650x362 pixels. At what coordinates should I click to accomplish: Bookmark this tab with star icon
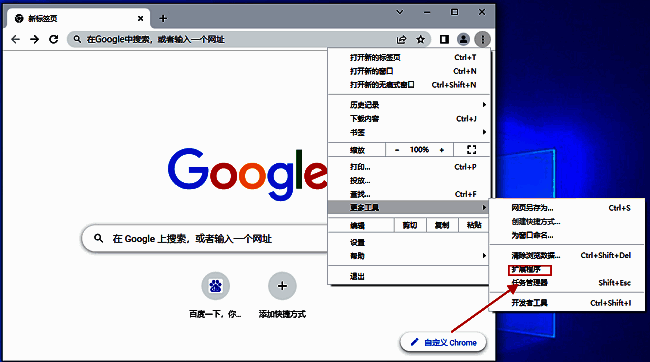(x=420, y=39)
